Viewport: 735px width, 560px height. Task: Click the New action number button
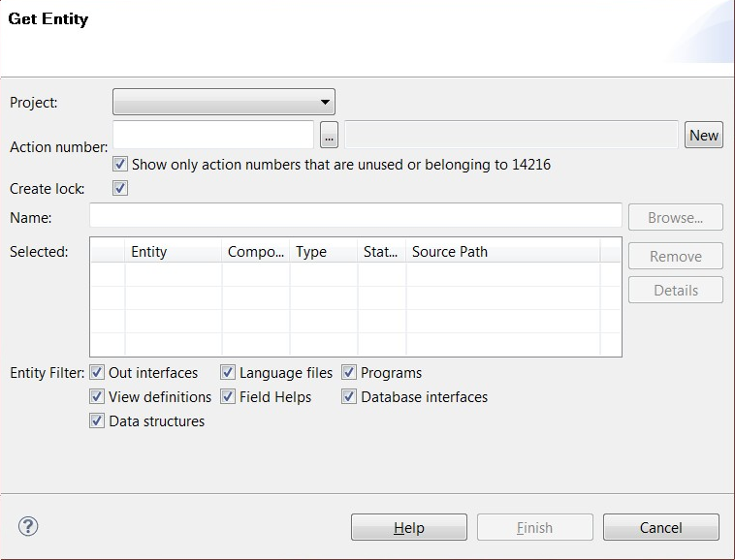(x=704, y=136)
